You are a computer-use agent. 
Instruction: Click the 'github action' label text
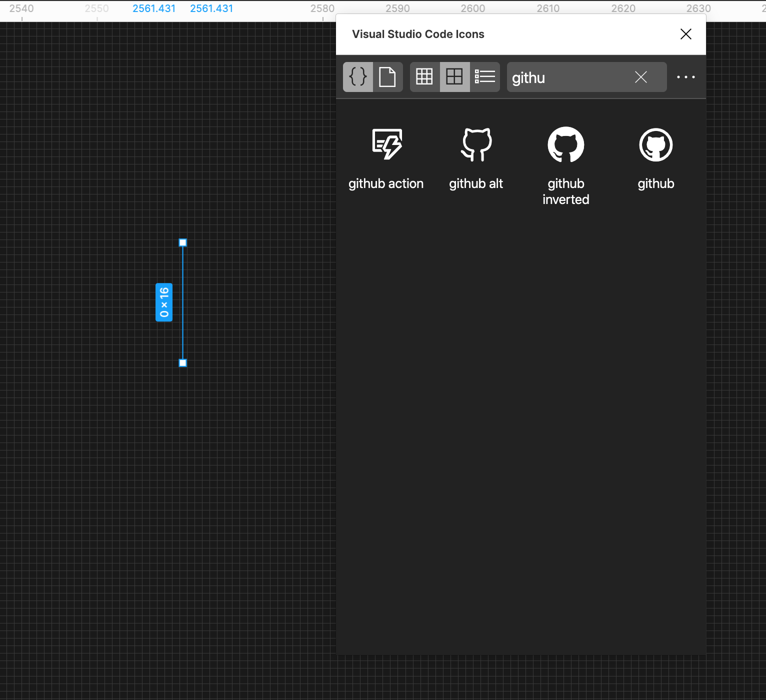tap(386, 184)
